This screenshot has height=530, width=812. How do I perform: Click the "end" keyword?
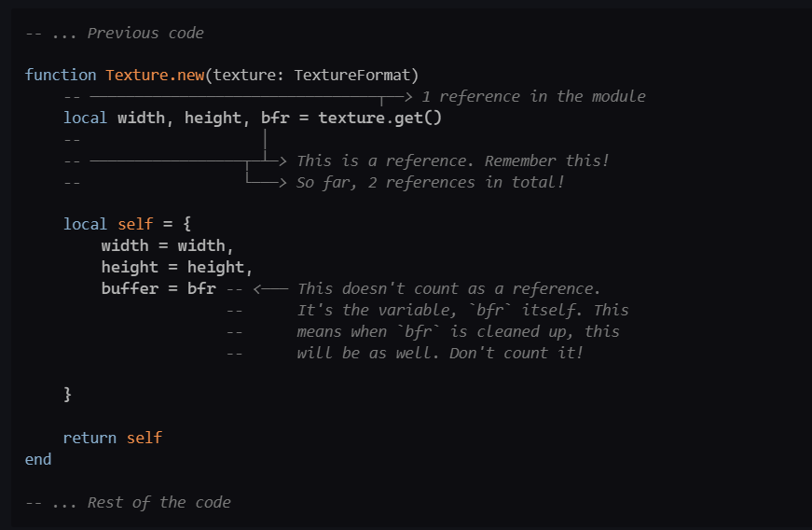pyautogui.click(x=38, y=459)
